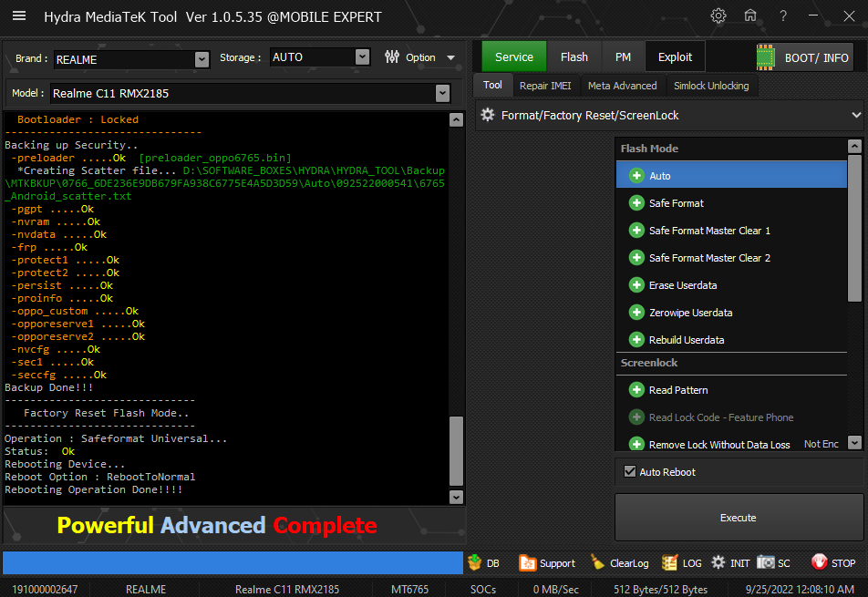Click plus icon beside Safe Format Master Clear 1

pyautogui.click(x=636, y=231)
